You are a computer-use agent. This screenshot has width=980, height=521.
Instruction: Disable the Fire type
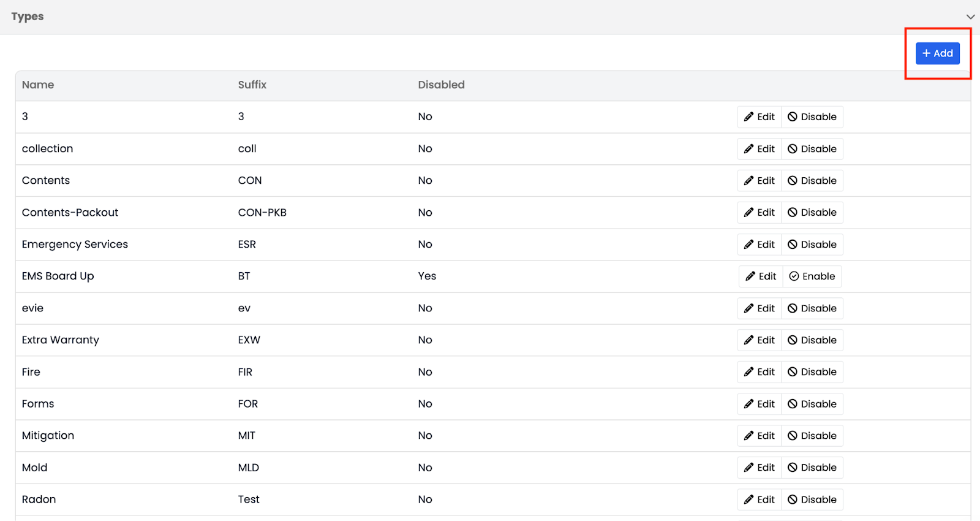click(x=812, y=372)
